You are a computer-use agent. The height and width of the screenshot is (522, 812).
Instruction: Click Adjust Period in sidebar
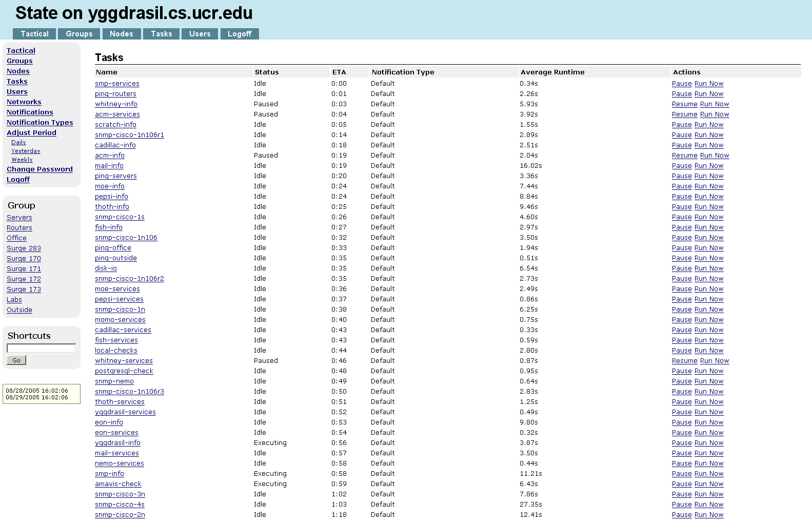[31, 133]
